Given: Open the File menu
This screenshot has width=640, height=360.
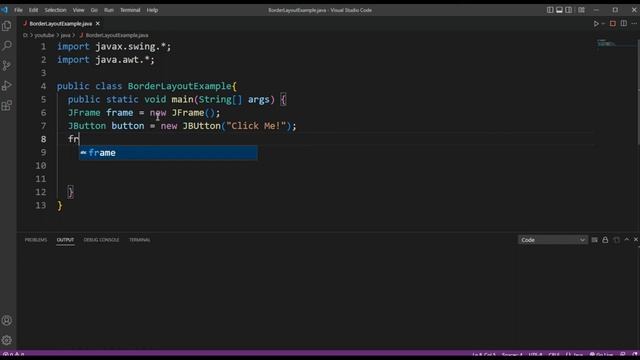Looking at the screenshot, I should (18, 10).
